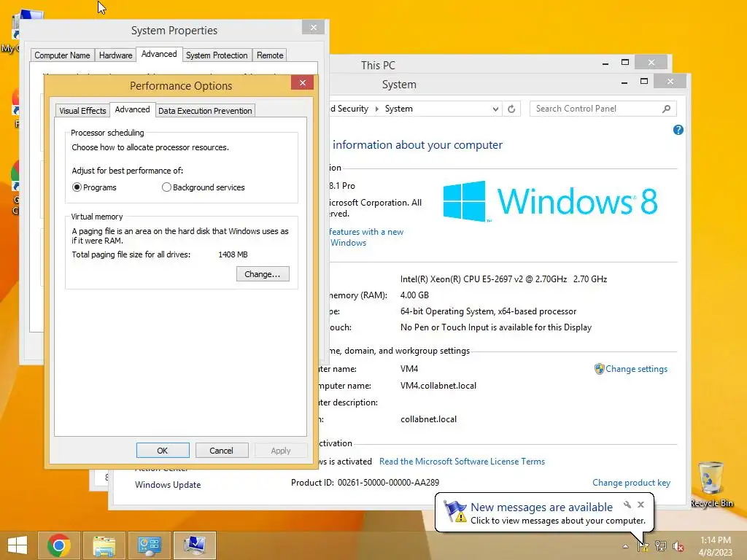Viewport: 747px width, 560px height.
Task: Click the search magnifier icon
Action: [667, 109]
